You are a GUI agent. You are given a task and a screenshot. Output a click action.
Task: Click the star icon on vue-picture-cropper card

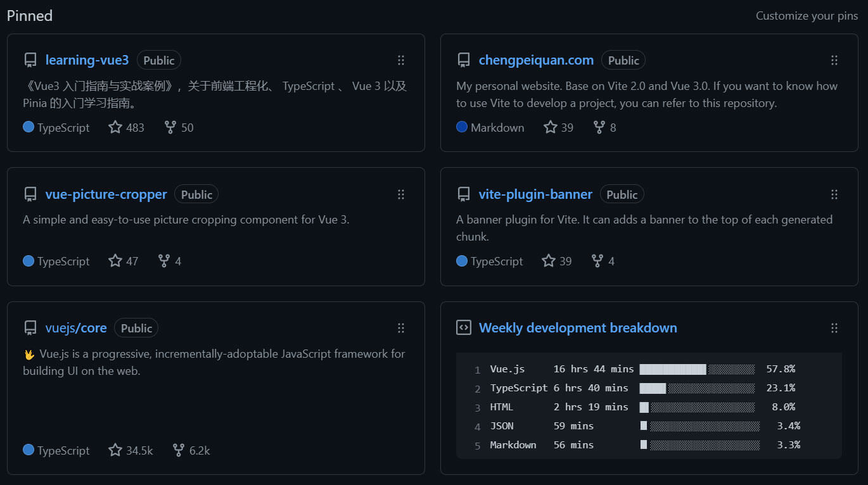[x=115, y=261]
